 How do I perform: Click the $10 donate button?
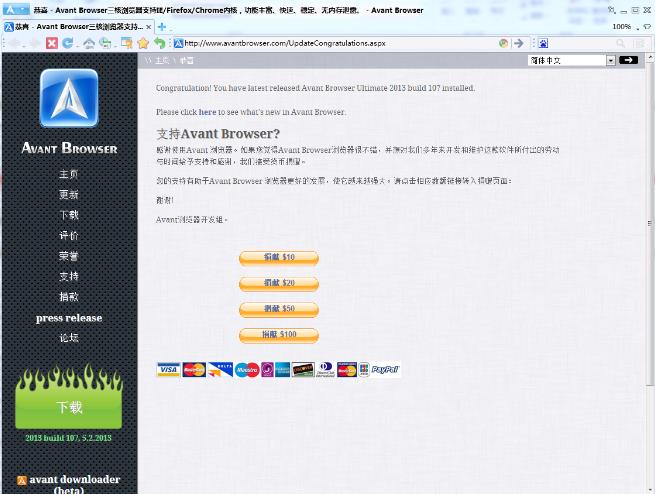pyautogui.click(x=278, y=258)
